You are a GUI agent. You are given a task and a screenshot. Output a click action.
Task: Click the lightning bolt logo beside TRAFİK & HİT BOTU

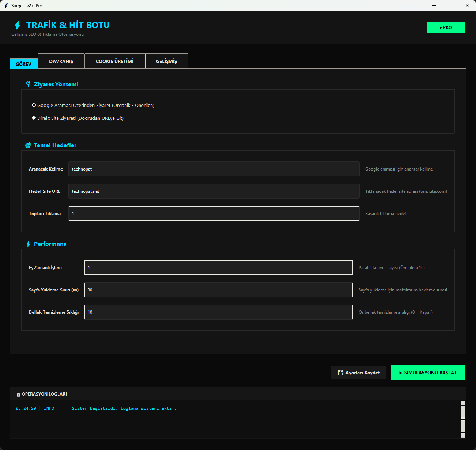18,25
